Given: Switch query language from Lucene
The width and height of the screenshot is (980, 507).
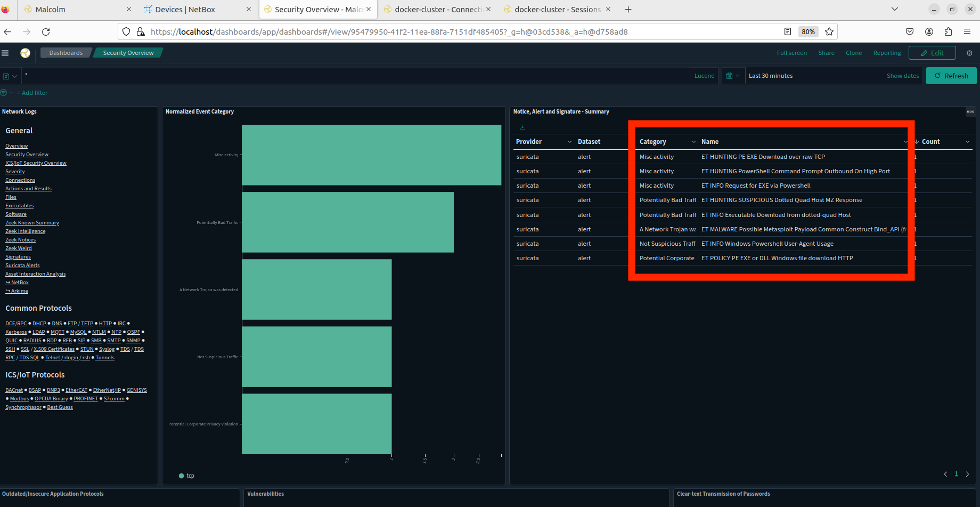Looking at the screenshot, I should 704,76.
